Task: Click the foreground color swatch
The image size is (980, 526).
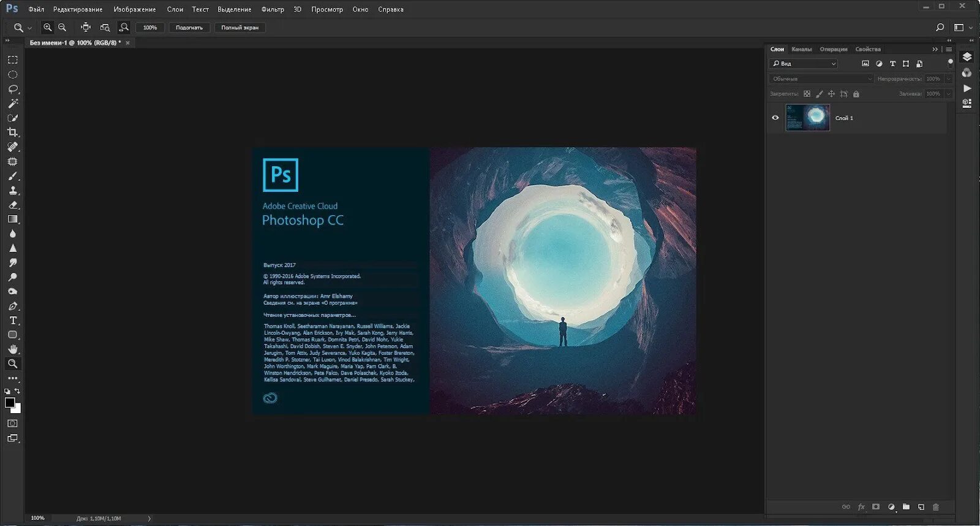Action: tap(10, 403)
